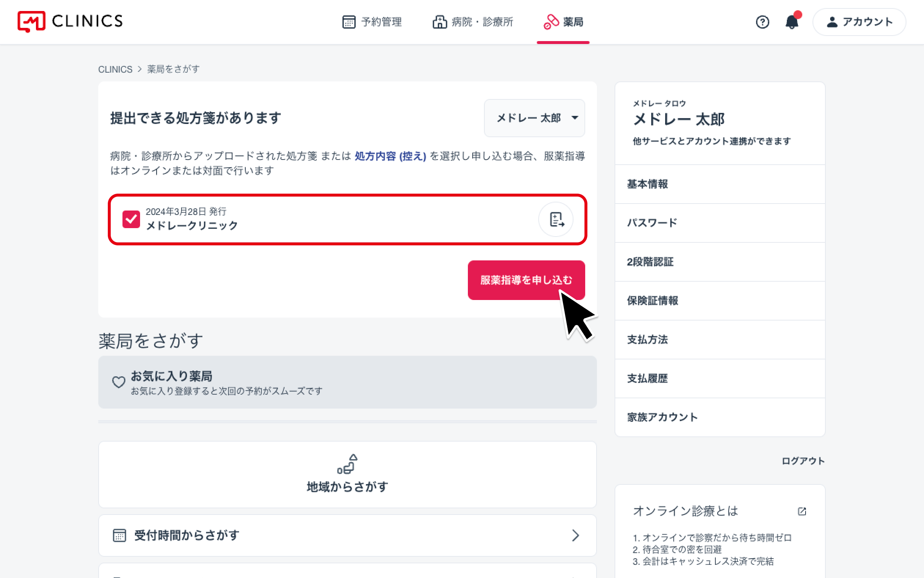Switch to 予約管理 tab

tap(372, 22)
